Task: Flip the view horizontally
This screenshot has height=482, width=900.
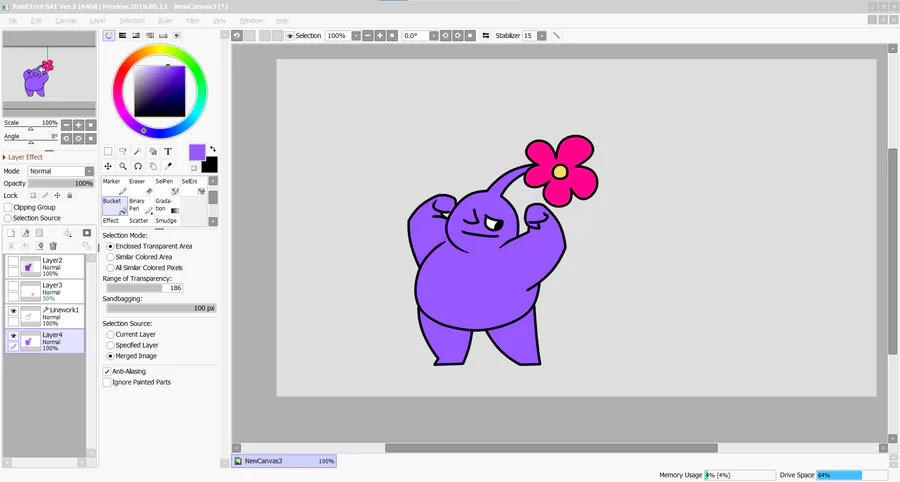Action: click(x=486, y=36)
